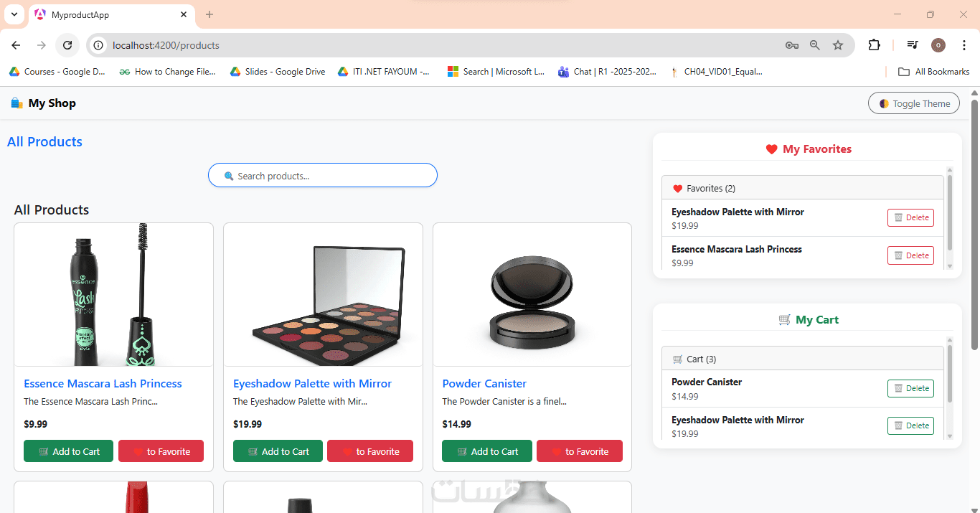Delete Essence Mascara from favorites
This screenshot has width=980, height=513.
910,255
